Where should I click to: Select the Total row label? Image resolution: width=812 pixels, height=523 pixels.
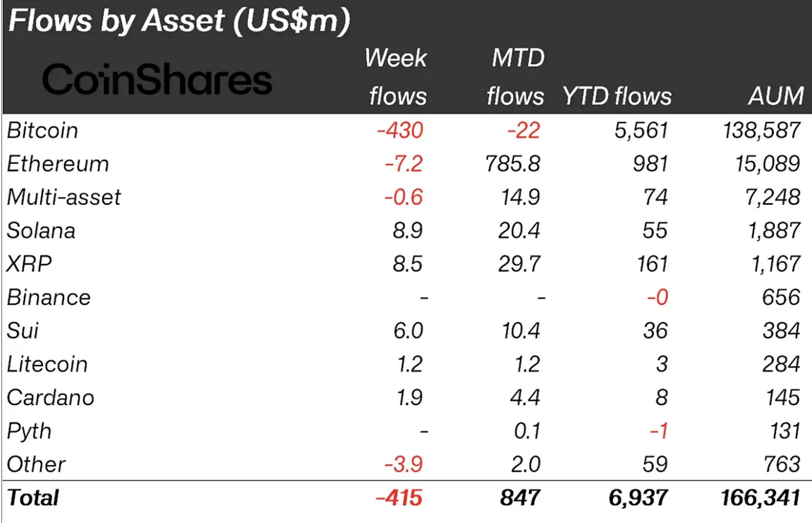(x=33, y=498)
